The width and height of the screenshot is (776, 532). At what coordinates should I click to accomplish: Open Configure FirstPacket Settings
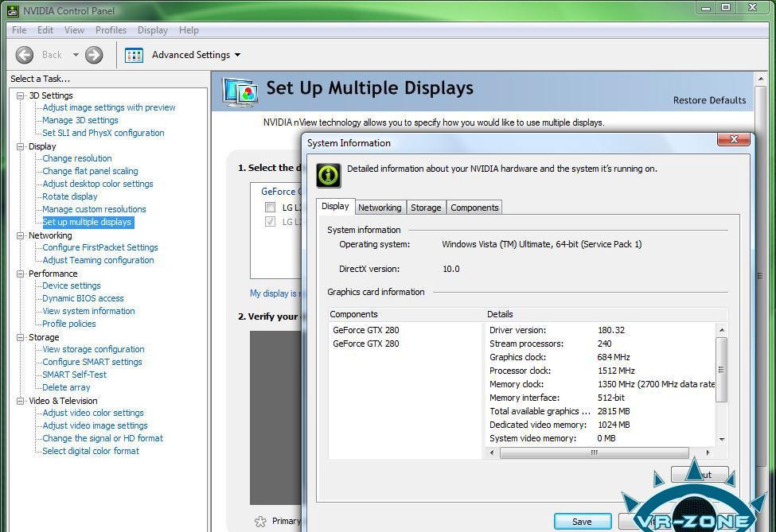(x=100, y=247)
